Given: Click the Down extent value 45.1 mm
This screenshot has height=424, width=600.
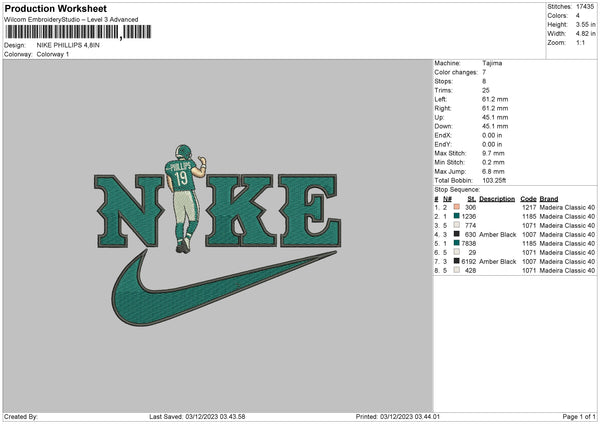Looking at the screenshot, I should (x=495, y=126).
